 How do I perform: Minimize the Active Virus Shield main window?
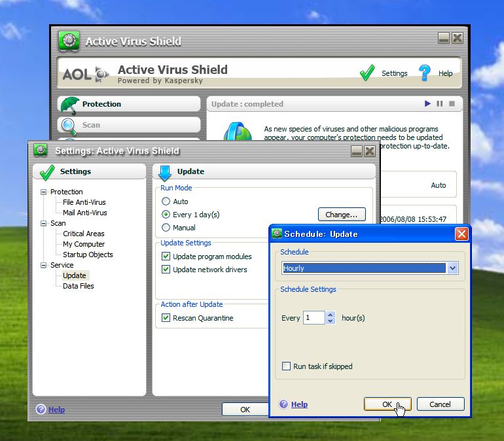pyautogui.click(x=444, y=38)
